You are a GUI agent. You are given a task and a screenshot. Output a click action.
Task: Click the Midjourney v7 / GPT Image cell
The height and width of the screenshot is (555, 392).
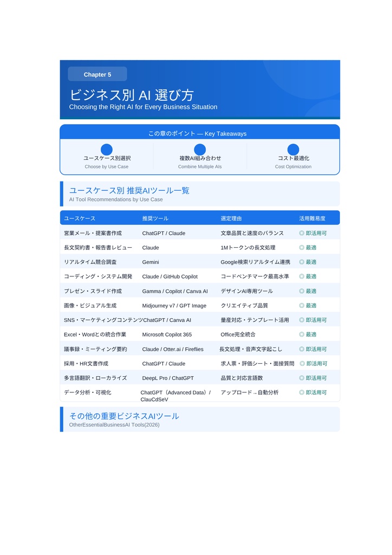[x=174, y=306]
